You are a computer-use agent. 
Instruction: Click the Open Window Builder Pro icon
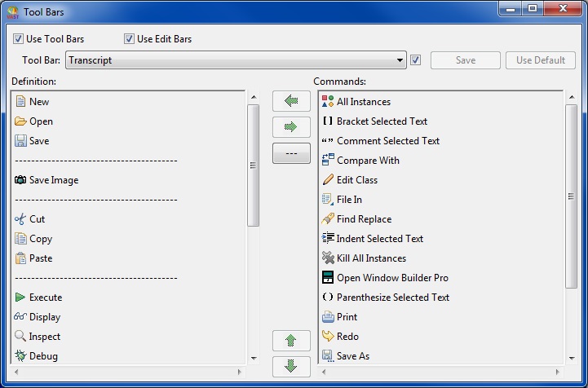(x=328, y=278)
